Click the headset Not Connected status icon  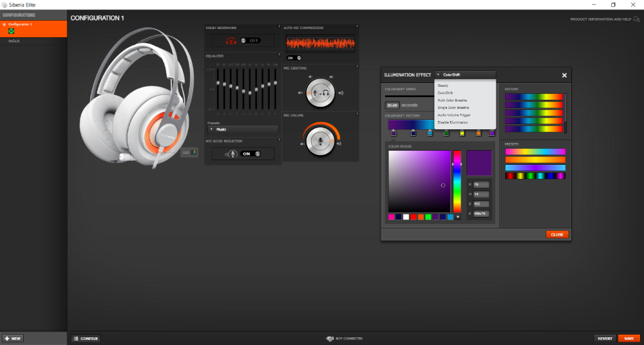point(330,339)
